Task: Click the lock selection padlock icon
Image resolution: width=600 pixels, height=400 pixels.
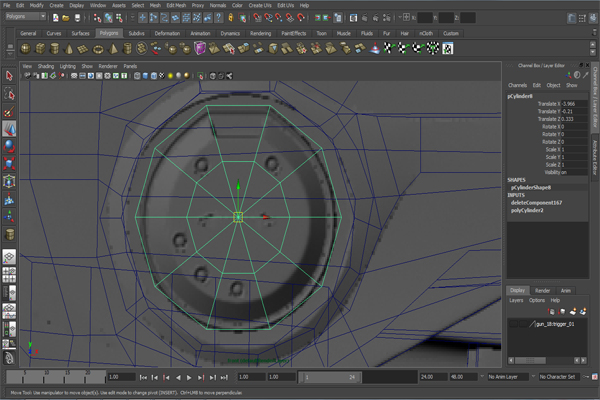Action: coord(231,18)
